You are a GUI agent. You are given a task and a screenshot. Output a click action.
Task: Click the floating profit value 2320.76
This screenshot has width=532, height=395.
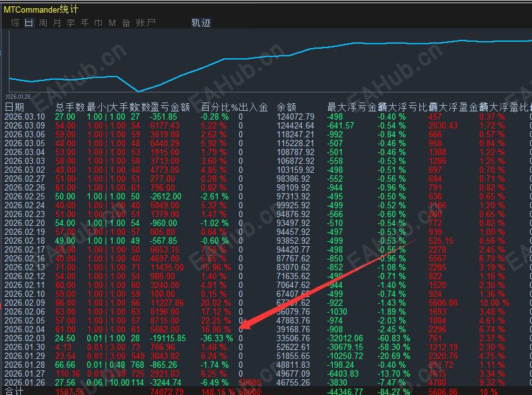click(443, 356)
